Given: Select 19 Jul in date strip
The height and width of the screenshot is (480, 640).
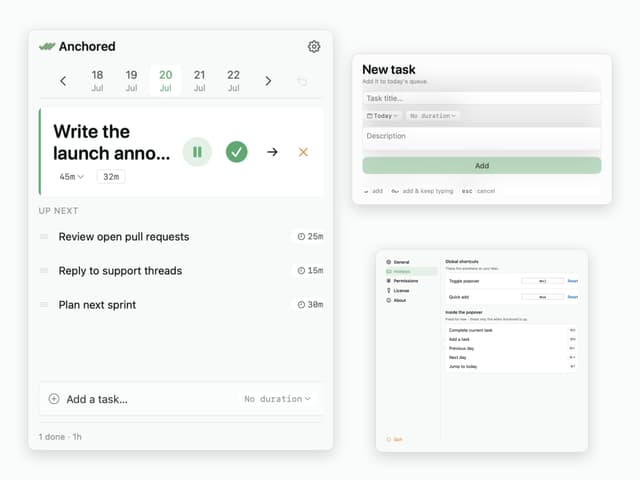Looking at the screenshot, I should coord(131,81).
